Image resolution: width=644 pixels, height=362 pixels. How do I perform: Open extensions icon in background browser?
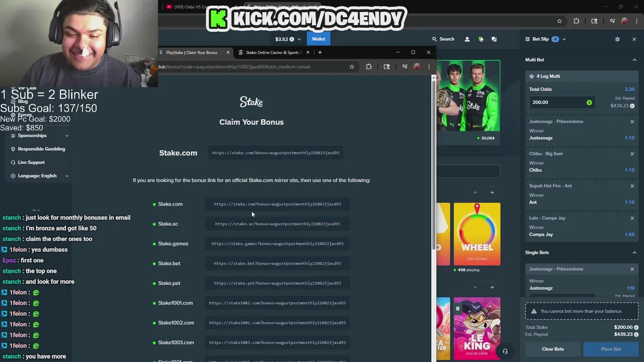click(577, 21)
